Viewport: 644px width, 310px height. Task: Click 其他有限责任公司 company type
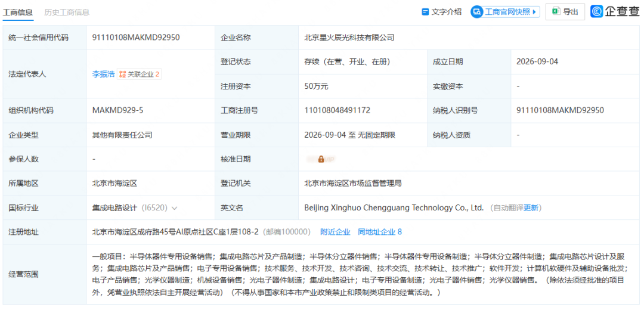tap(122, 135)
